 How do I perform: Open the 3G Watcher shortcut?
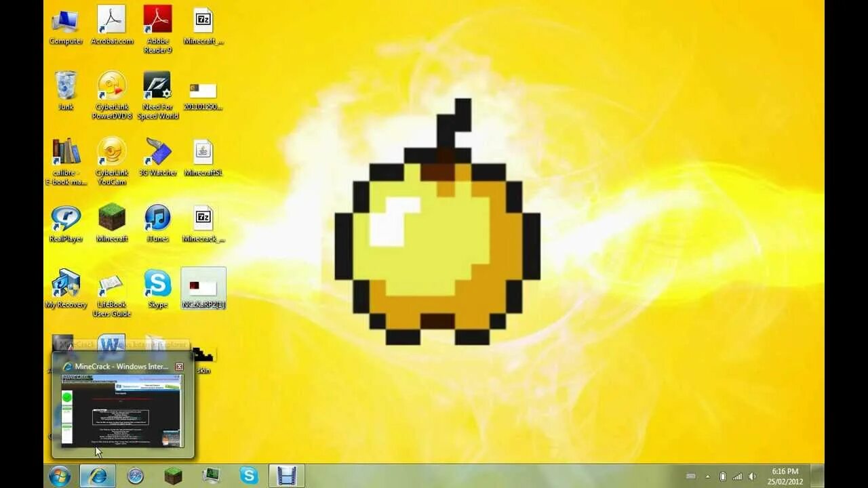click(x=157, y=157)
